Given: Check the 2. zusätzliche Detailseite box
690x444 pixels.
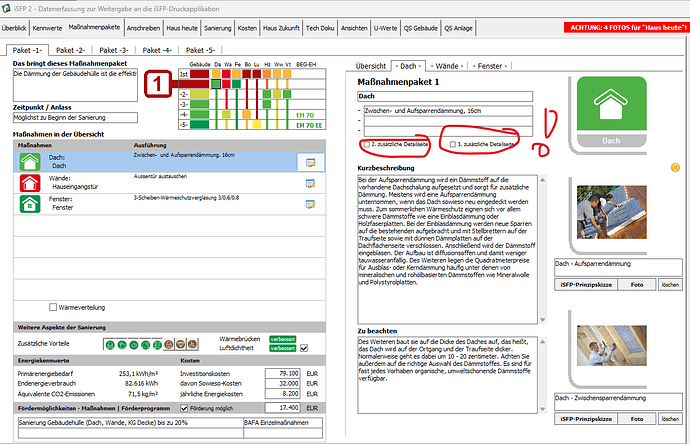Looking at the screenshot, I should [366, 145].
